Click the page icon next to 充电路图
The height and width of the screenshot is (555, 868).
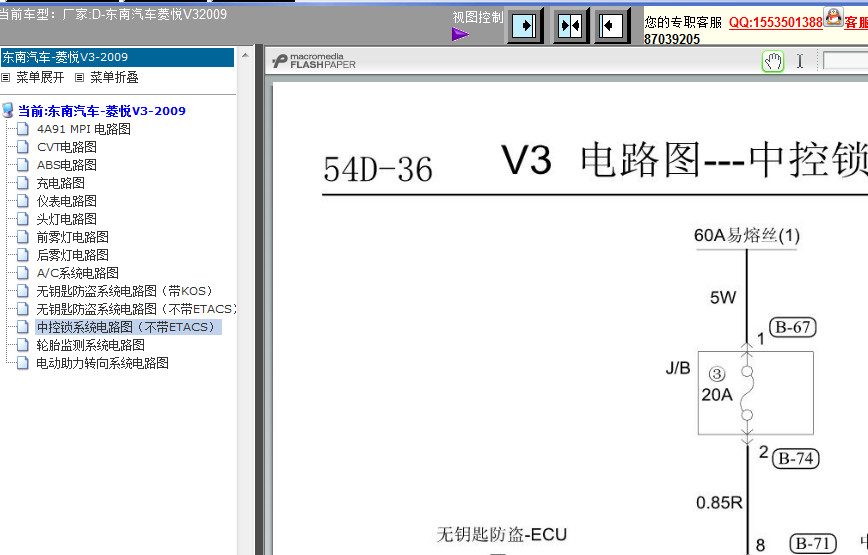point(23,183)
